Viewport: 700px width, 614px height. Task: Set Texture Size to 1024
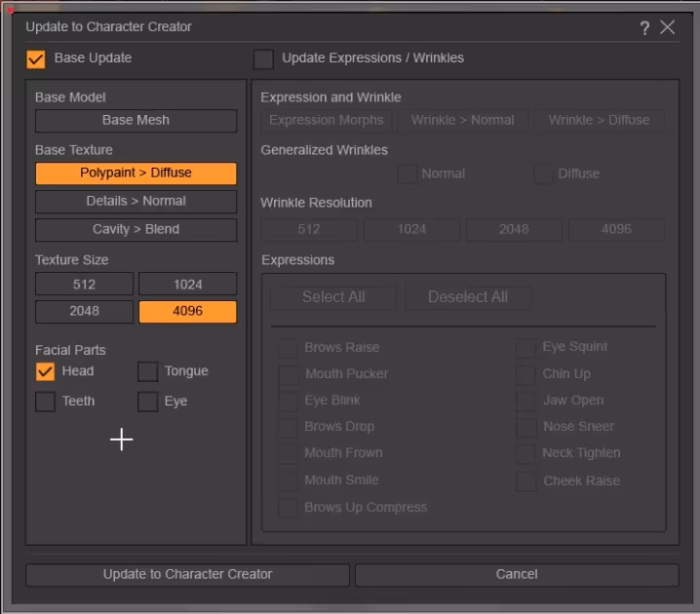pos(187,285)
